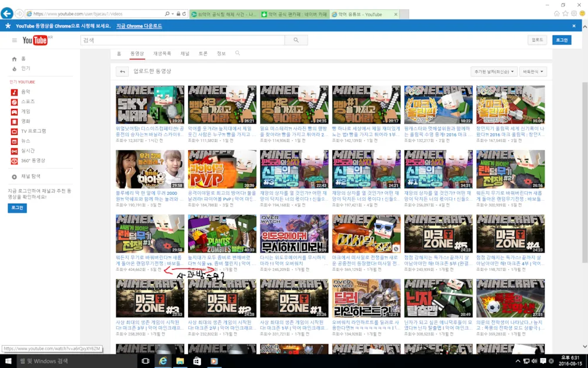Click the 업로드 button in header
This screenshot has width=588, height=368.
click(537, 40)
